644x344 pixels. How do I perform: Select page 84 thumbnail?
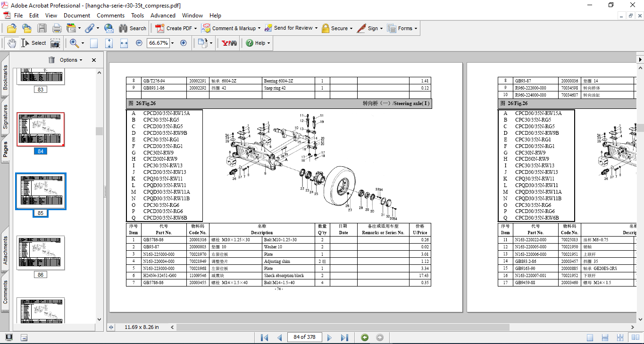tap(41, 129)
